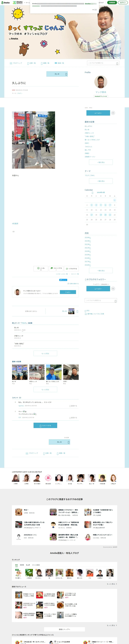Viewport: 129px width, 644px height.
Task: Expand 2020年 in monthly archive
Action: coord(88,251)
